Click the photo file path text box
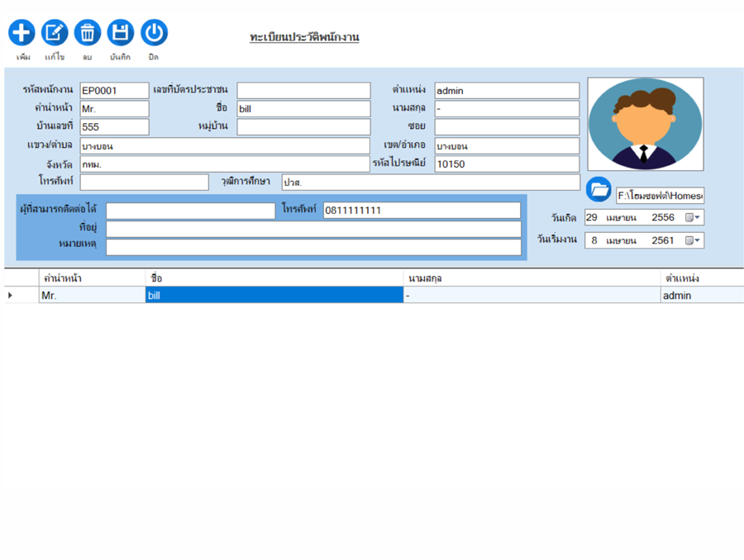This screenshot has width=744, height=560. pyautogui.click(x=660, y=196)
